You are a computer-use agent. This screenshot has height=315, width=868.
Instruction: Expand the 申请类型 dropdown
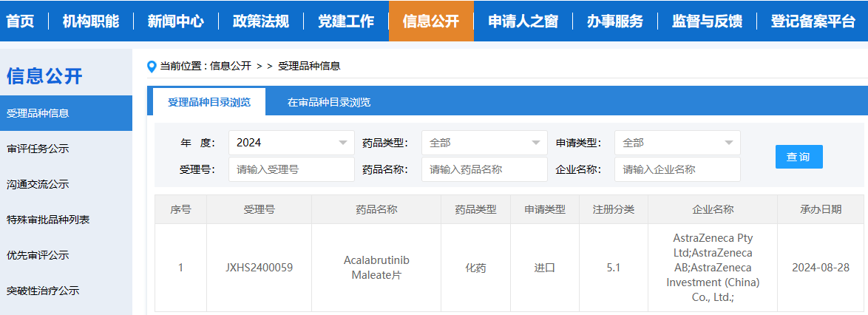coord(677,143)
